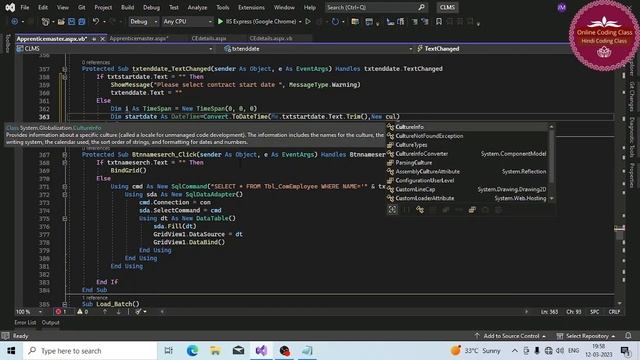Image resolution: width=640 pixels, height=360 pixels.
Task: Click the Navigate Backward toolbar icon
Action: tap(14, 22)
